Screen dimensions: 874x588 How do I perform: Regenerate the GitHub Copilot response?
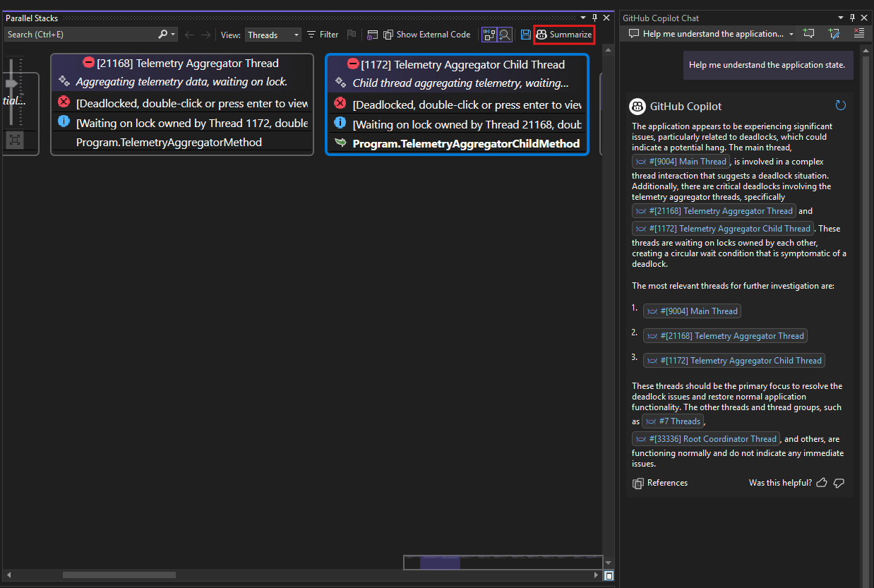pyautogui.click(x=840, y=106)
